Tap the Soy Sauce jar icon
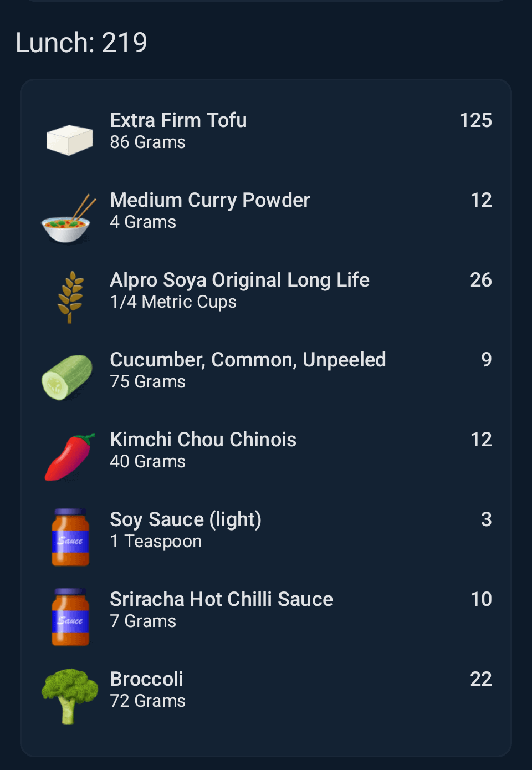 tap(70, 537)
